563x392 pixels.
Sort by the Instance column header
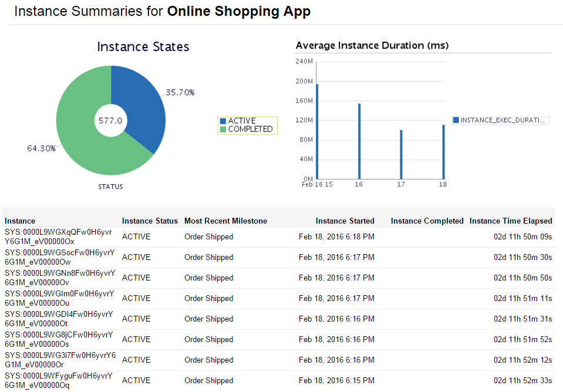(20, 221)
